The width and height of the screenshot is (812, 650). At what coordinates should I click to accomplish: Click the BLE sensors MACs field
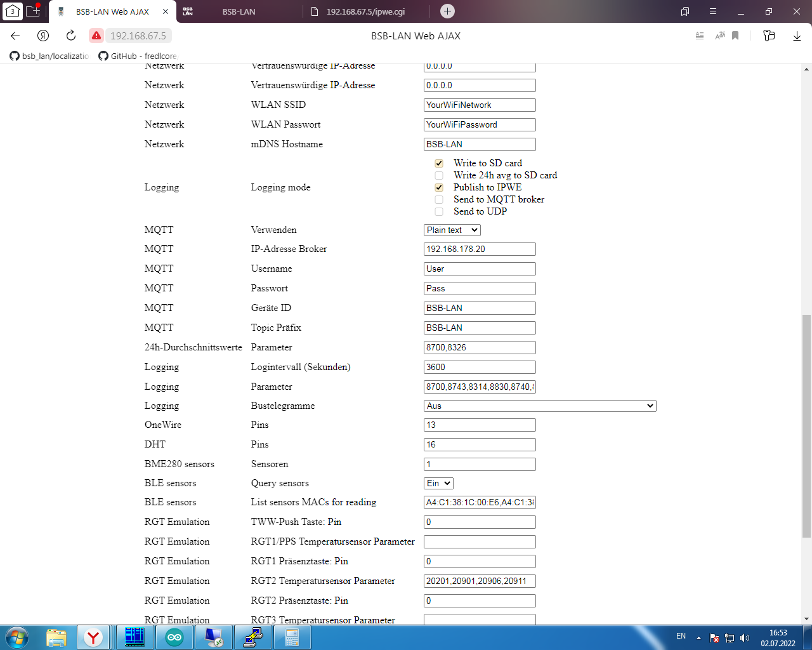click(x=480, y=502)
